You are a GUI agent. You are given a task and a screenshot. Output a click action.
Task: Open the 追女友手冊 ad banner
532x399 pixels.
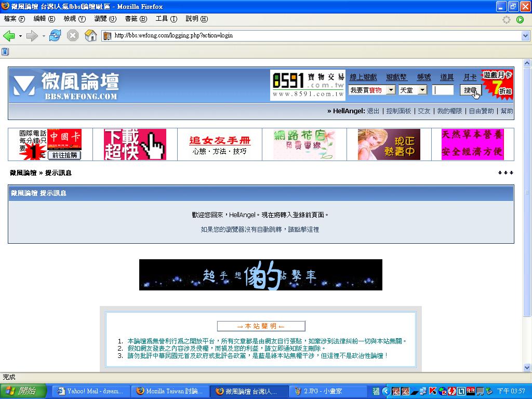click(220, 144)
